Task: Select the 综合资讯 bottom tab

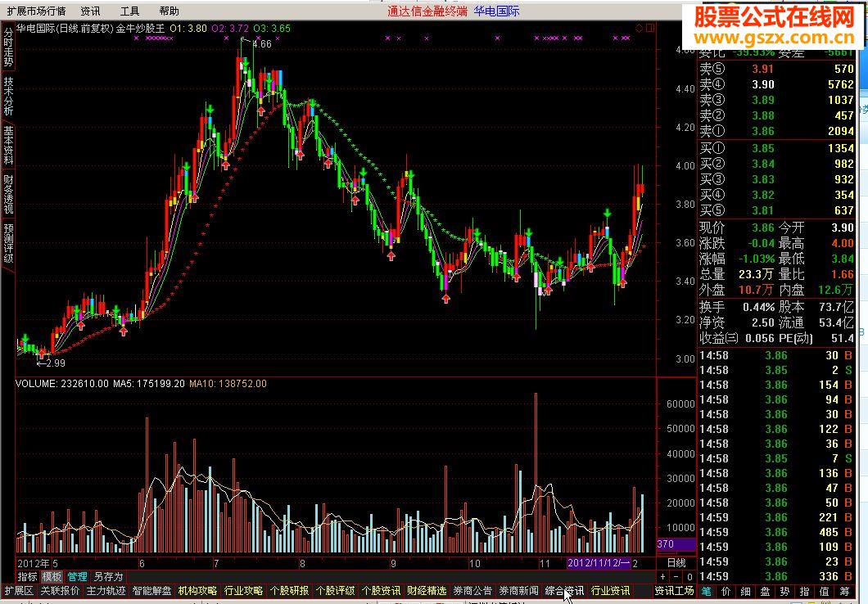Action: click(x=565, y=591)
